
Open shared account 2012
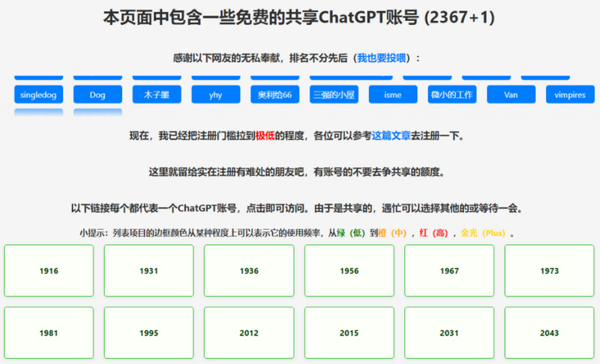pyautogui.click(x=249, y=333)
